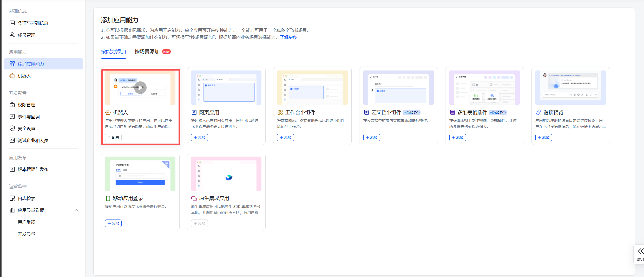This screenshot has width=644, height=277.
Task: Click the 移动应用登录 preview thumbnail
Action: pos(140,174)
